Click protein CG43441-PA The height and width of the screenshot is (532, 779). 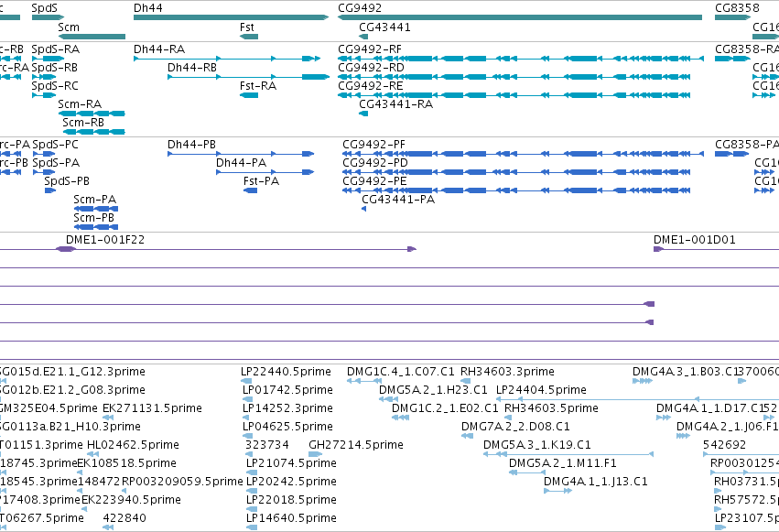pyautogui.click(x=364, y=209)
